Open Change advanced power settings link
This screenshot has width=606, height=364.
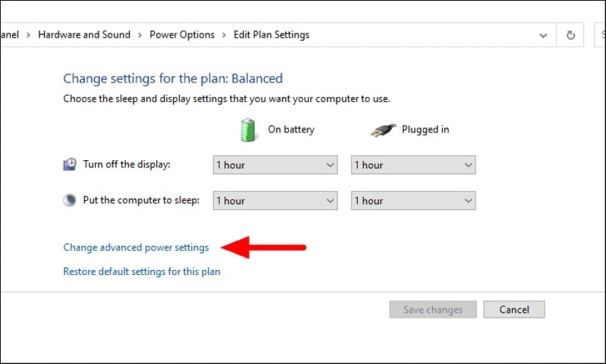tap(136, 248)
